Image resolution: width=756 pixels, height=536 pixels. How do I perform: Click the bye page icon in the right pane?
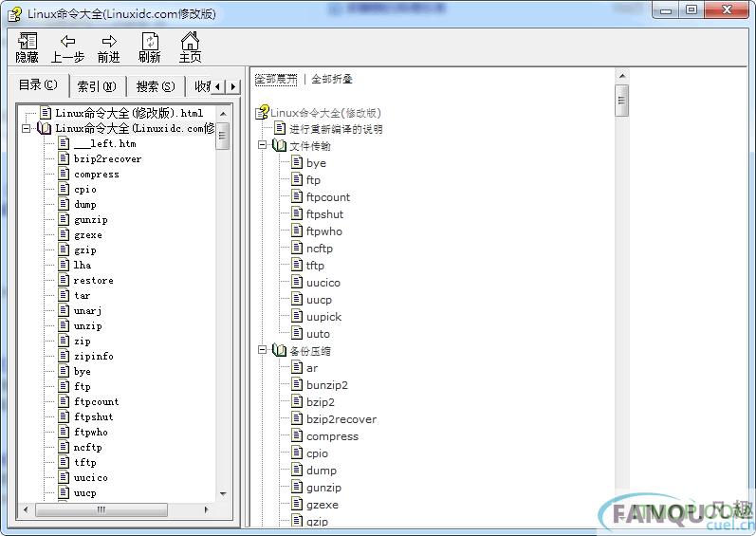pos(298,162)
